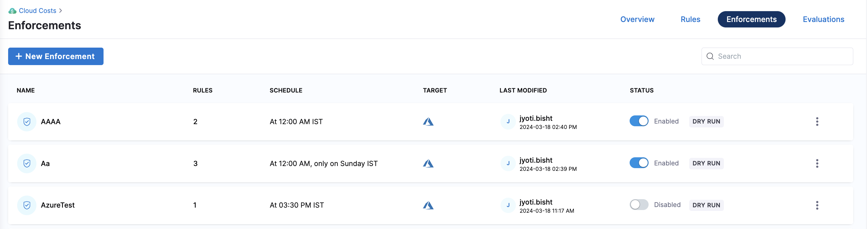This screenshot has height=229, width=868.
Task: Click the shield icon beside AzureTest
Action: (x=26, y=205)
